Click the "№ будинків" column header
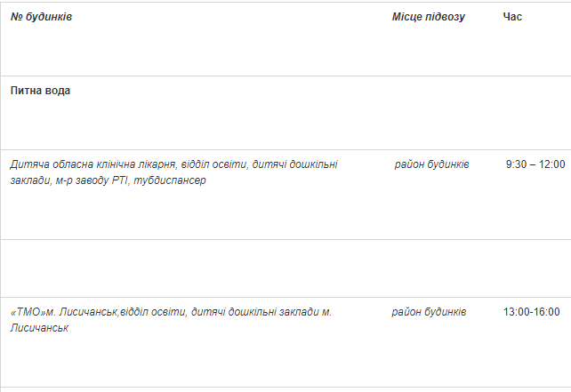This screenshot has width=571, height=392. pyautogui.click(x=41, y=17)
